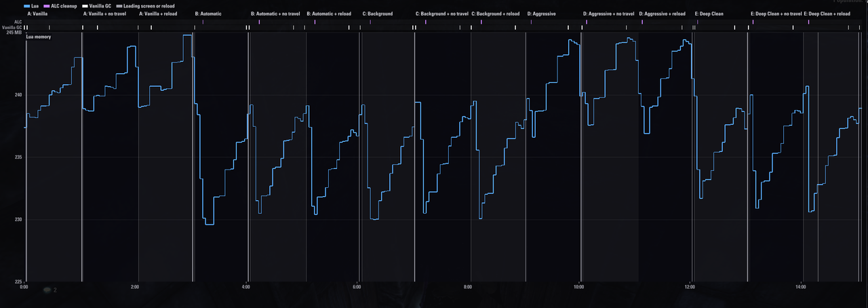Click the 10:00 time axis tick

coord(578,288)
